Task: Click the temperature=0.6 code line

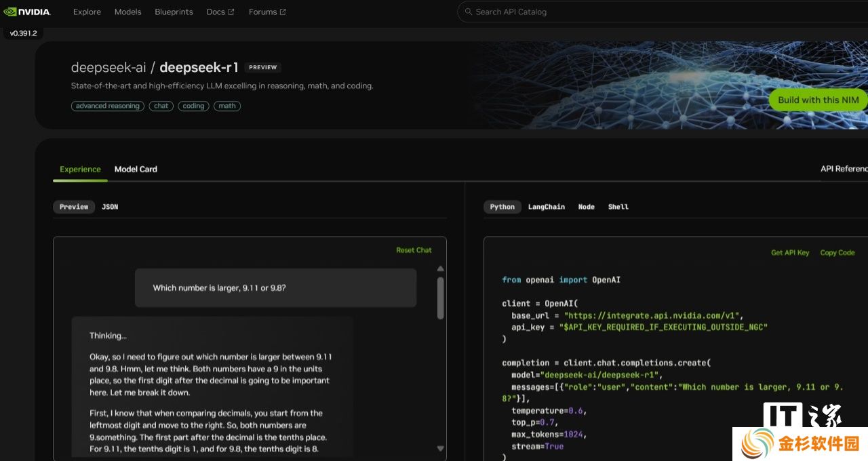Action: point(549,411)
